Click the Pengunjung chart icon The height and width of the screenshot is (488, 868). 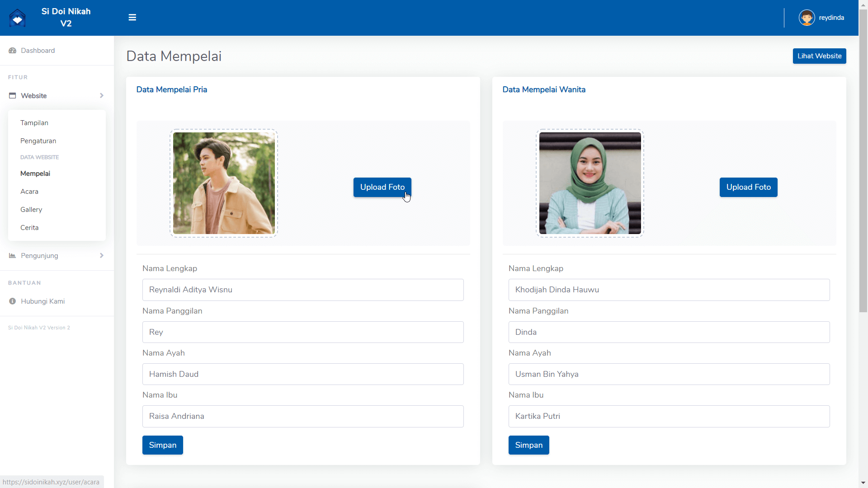point(12,256)
